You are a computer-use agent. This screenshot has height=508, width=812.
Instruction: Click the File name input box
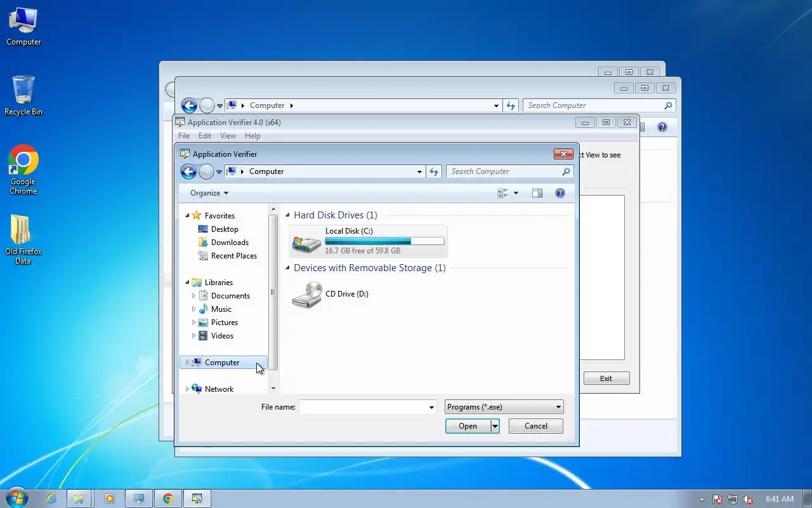[x=363, y=407]
